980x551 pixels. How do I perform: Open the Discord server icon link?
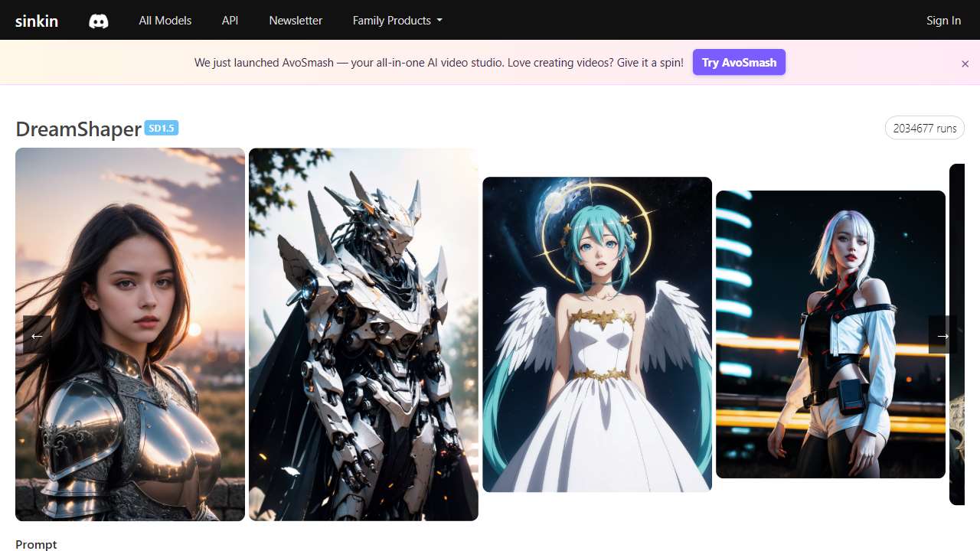point(99,21)
